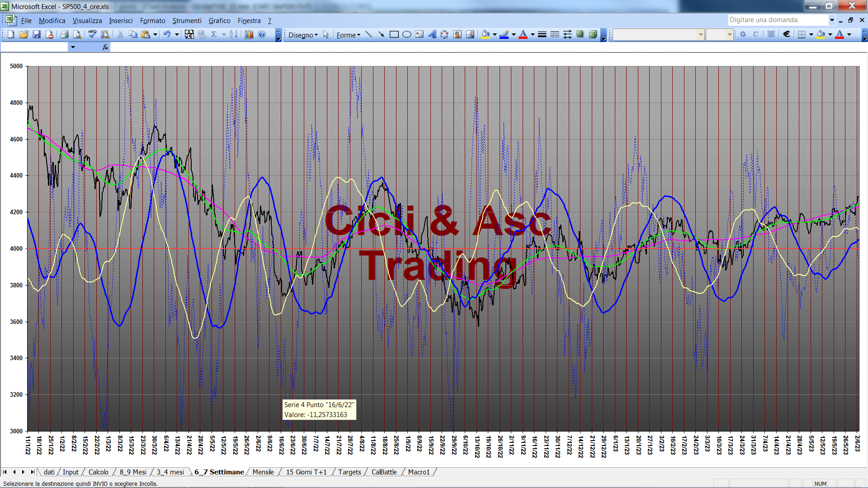Click the Arrow Style icon
Viewport: 868px width, 488px height.
(x=567, y=34)
